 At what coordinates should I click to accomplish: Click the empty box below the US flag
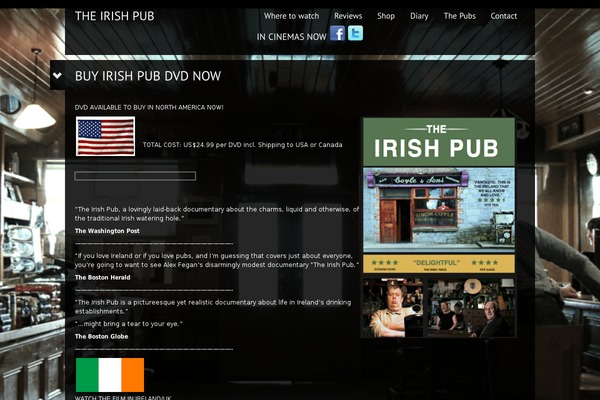click(x=135, y=176)
